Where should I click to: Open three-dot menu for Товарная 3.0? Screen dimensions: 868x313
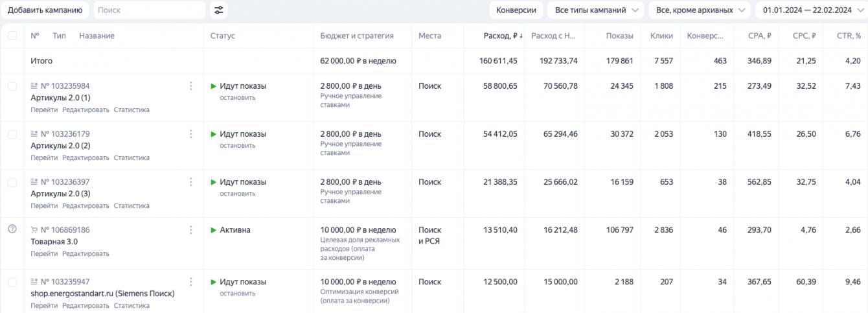coord(190,230)
